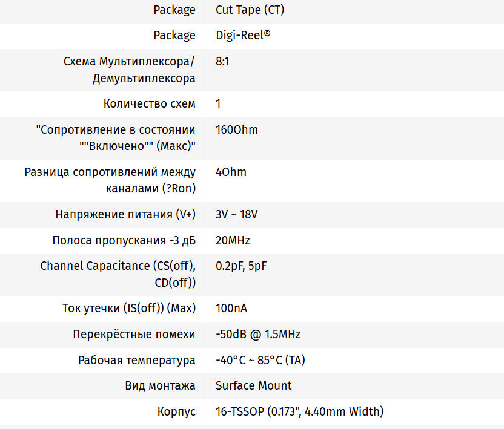Click the Полоса пропускания -3 дБ label
The image size is (504, 429).
pos(124,240)
